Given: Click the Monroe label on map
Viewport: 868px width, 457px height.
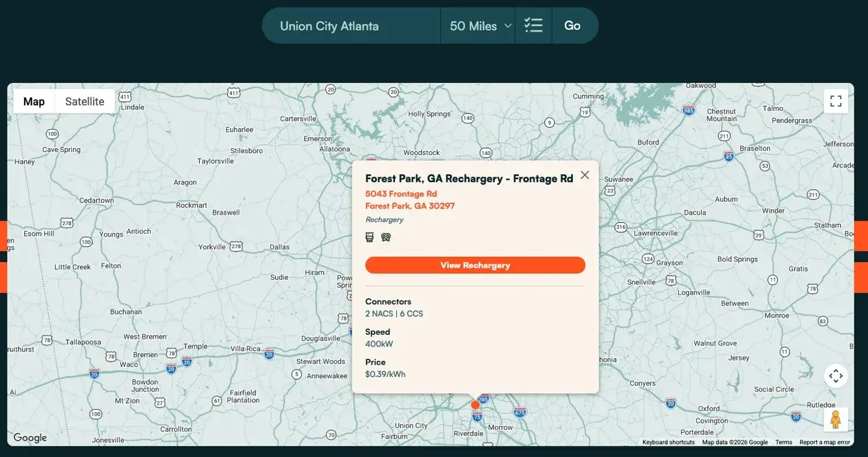Looking at the screenshot, I should click(x=777, y=315).
